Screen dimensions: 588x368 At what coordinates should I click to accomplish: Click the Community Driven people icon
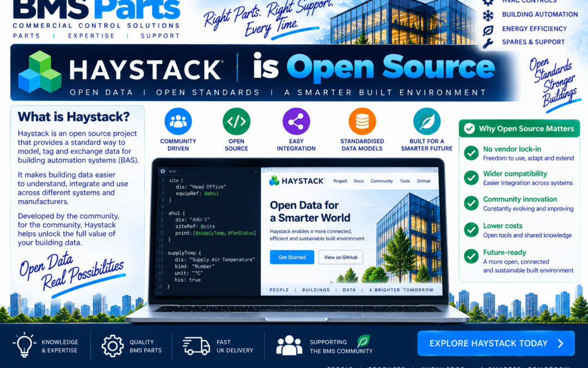click(178, 121)
